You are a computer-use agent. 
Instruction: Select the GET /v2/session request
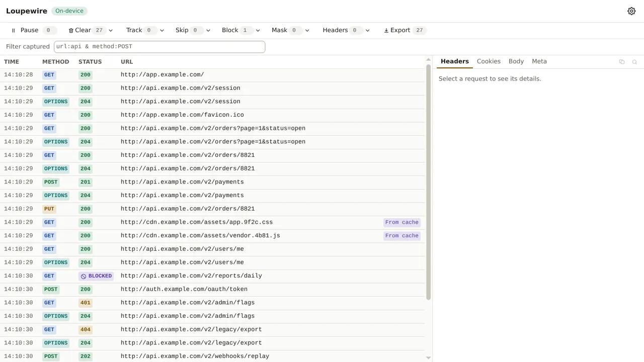pos(212,88)
